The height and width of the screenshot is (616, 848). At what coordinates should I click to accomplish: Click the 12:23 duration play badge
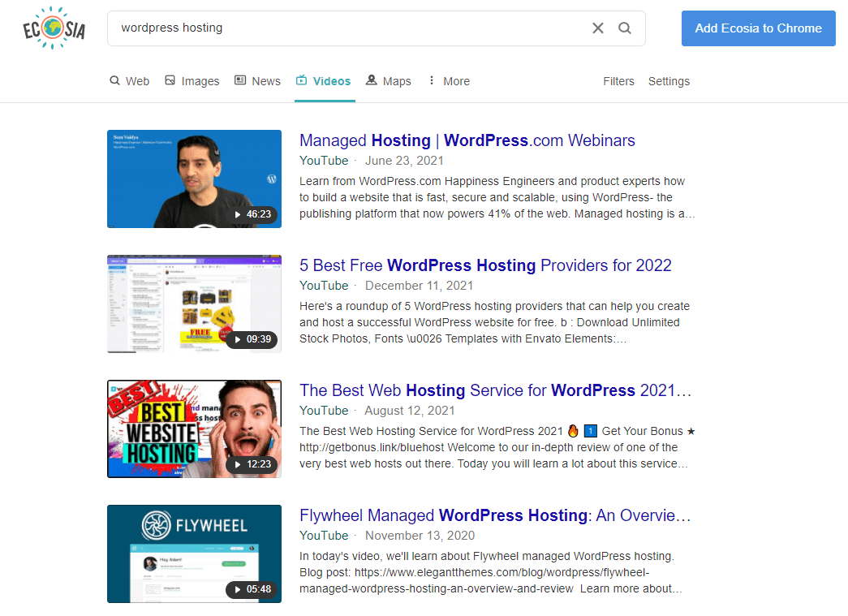point(252,465)
